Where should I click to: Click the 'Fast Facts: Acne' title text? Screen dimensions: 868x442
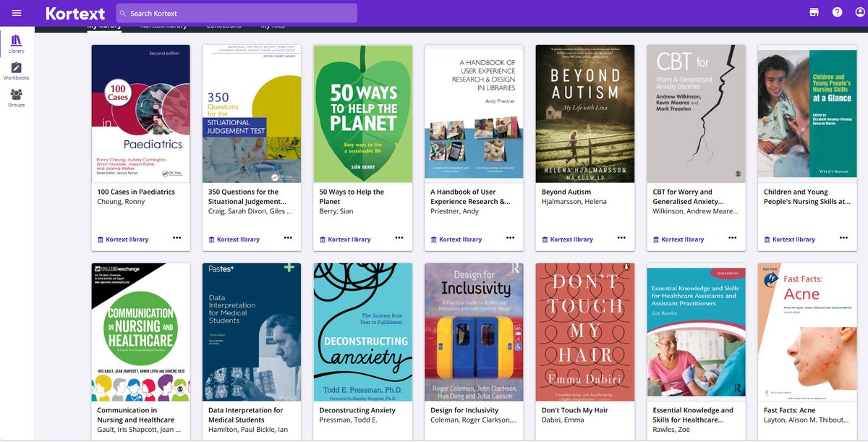[x=791, y=410]
